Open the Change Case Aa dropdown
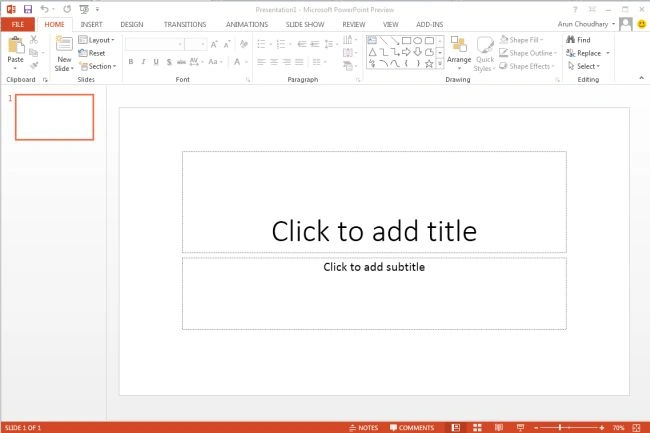The height and width of the screenshot is (433, 650). point(215,62)
